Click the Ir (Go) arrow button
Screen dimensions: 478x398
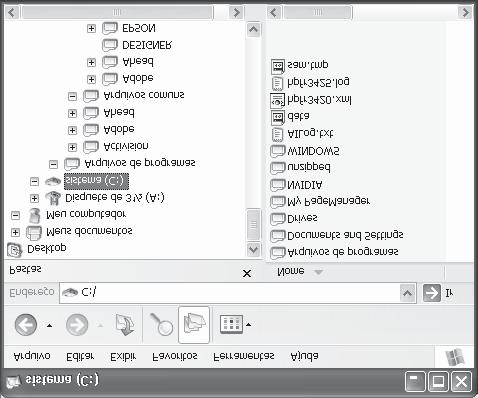pyautogui.click(x=432, y=293)
